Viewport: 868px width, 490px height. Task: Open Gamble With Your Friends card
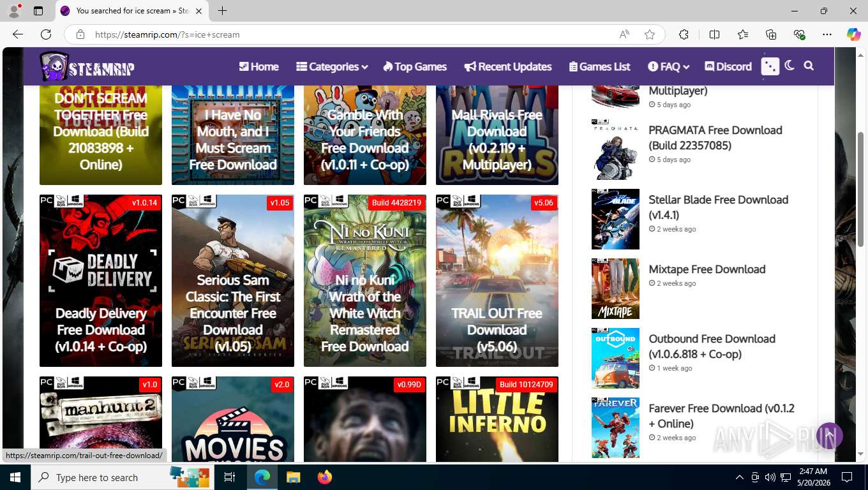(x=365, y=135)
